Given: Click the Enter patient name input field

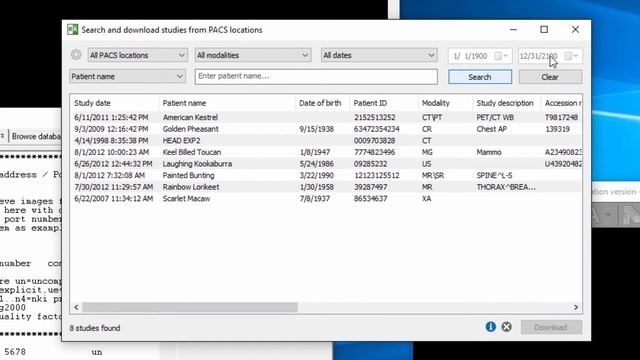Looking at the screenshot, I should (x=316, y=76).
